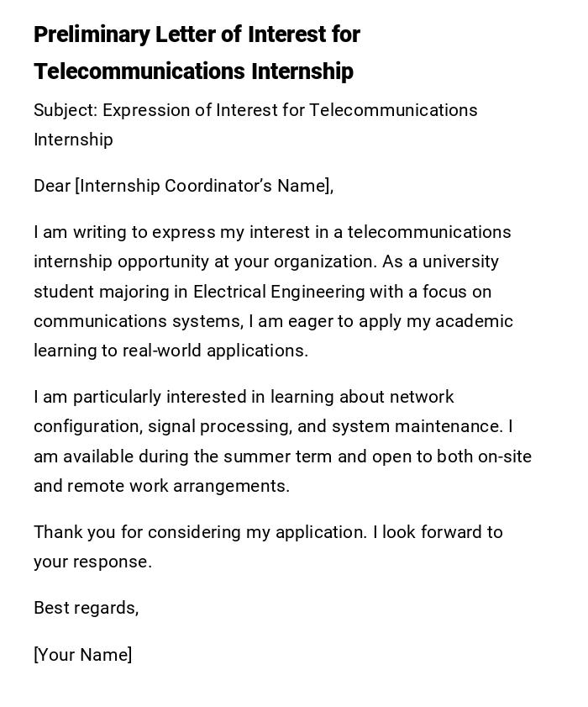Click the "Best regards," closing line
Image resolution: width=588 pixels, height=707 pixels.
86,608
